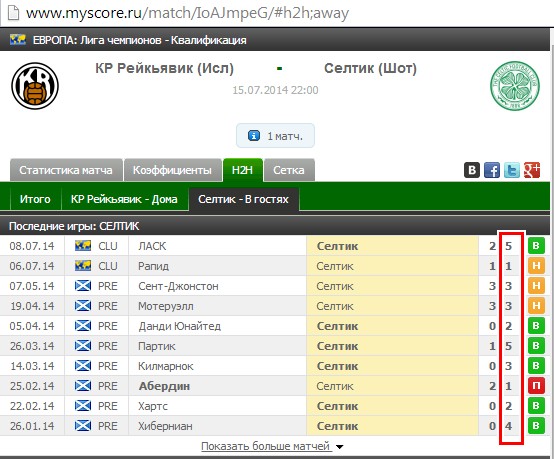554x459 pixels.
Task: Open the Хиберниан match row
Action: point(275,425)
